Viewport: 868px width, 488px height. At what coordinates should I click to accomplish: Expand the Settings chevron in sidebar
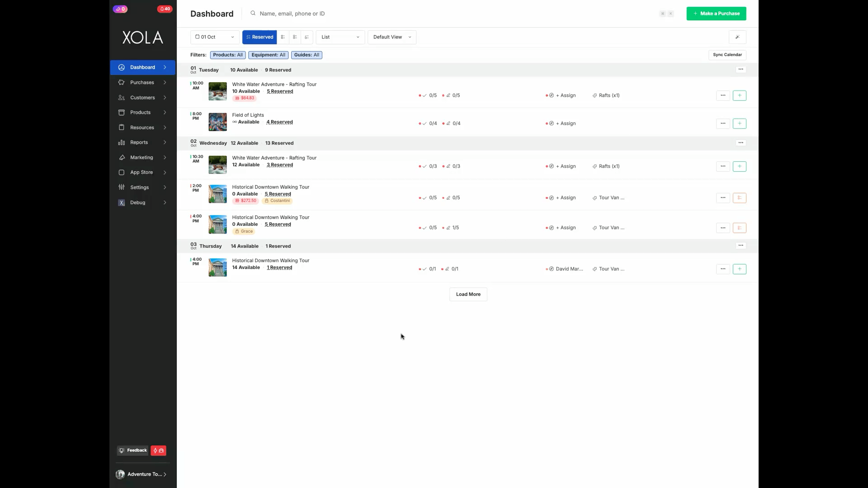click(165, 187)
